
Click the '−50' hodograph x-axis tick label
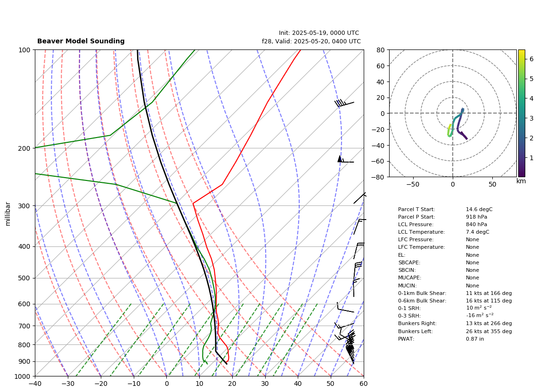(x=413, y=184)
